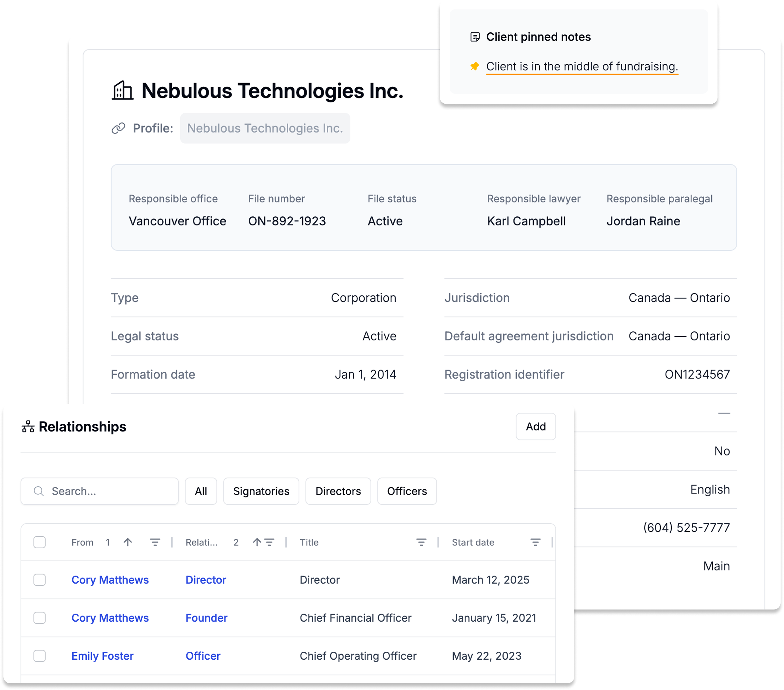Toggle select-all checkbox in table header
Image resolution: width=784 pixels, height=690 pixels.
39,542
